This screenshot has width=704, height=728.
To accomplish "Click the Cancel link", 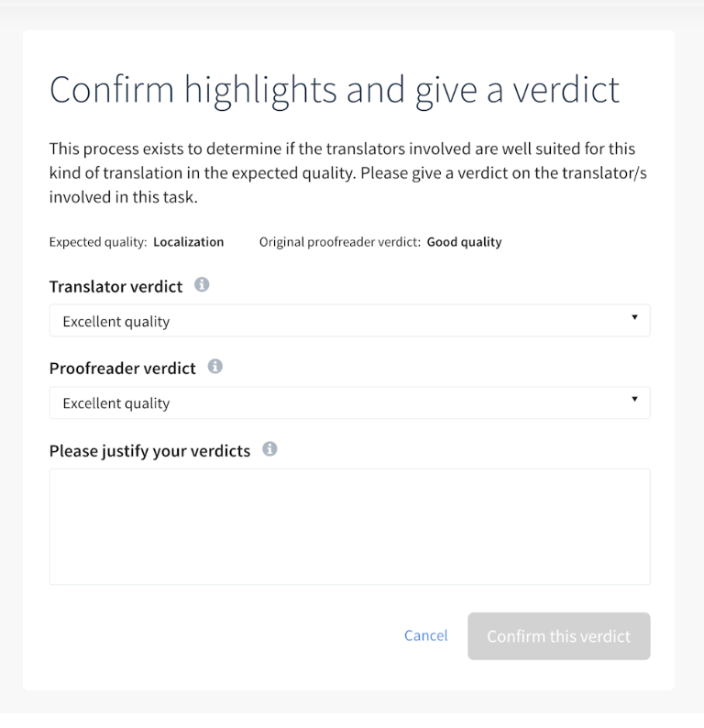I will (x=426, y=635).
